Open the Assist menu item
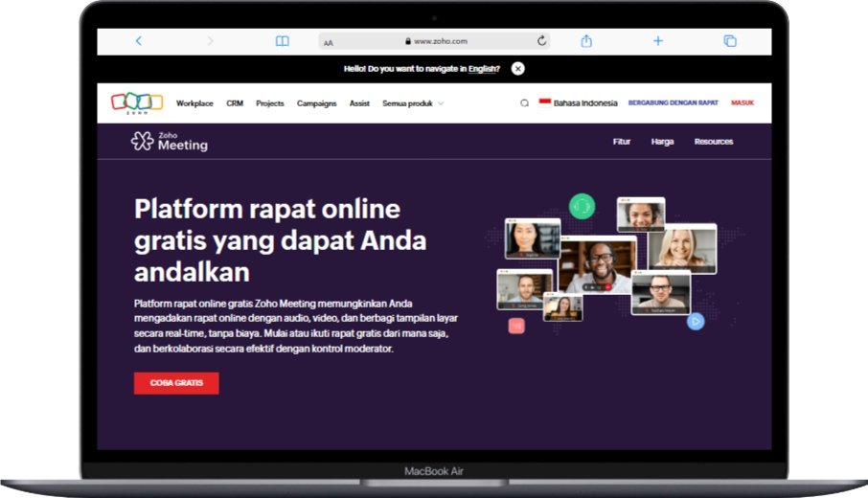The height and width of the screenshot is (498, 868). pos(359,103)
